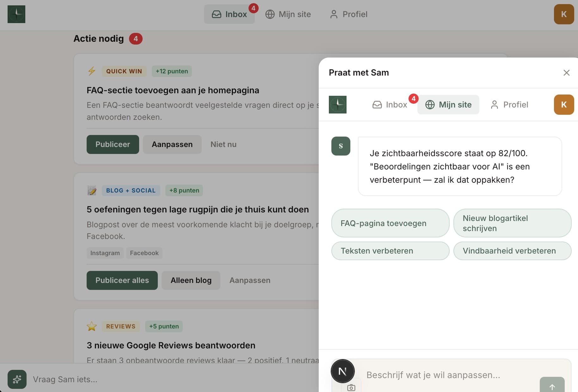Image resolution: width=578 pixels, height=392 pixels.
Task: Click the globe icon next to Mijn site
Action: click(270, 14)
